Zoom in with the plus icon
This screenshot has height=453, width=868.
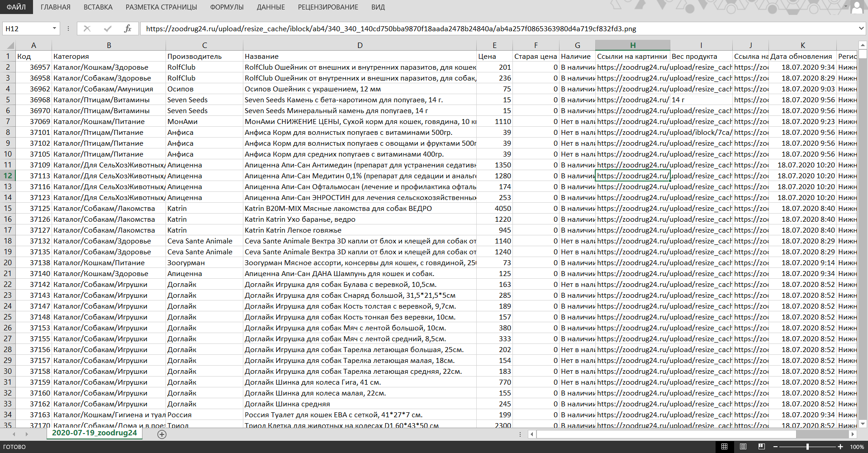point(840,447)
